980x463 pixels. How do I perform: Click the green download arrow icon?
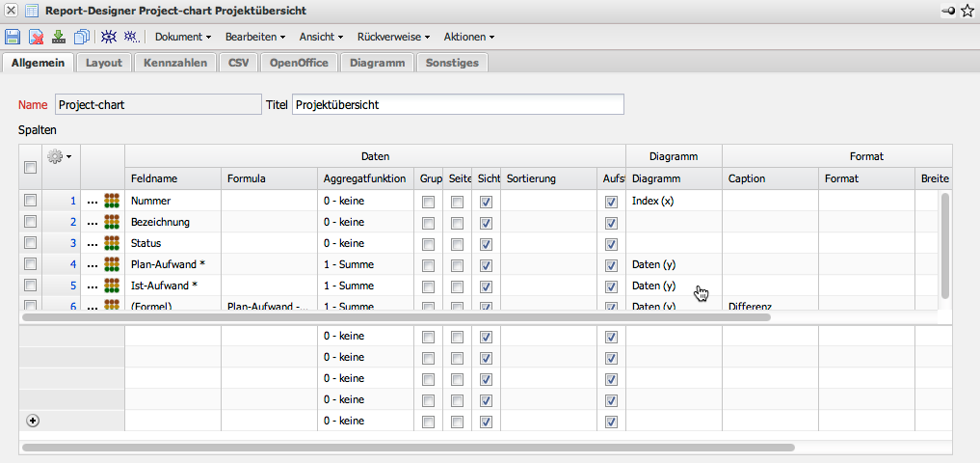[x=59, y=37]
